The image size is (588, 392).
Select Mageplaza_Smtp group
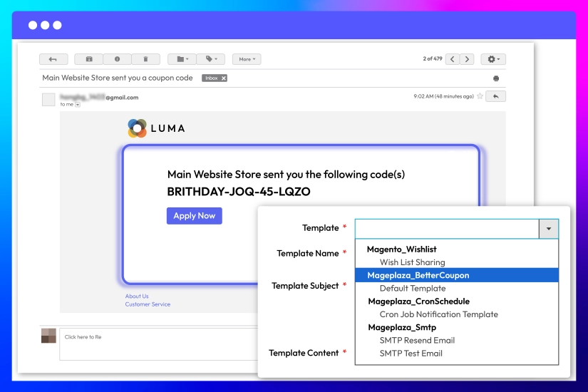pos(402,327)
